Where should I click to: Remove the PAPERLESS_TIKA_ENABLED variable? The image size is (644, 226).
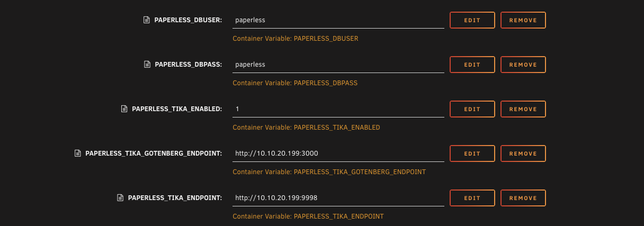coord(523,109)
